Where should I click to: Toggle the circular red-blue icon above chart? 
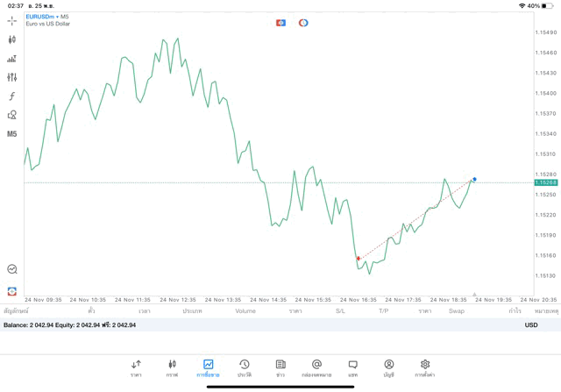(303, 22)
